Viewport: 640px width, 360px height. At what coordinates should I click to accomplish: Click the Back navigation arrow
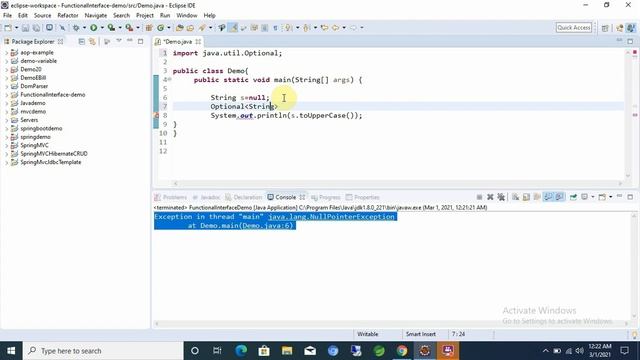point(335,28)
